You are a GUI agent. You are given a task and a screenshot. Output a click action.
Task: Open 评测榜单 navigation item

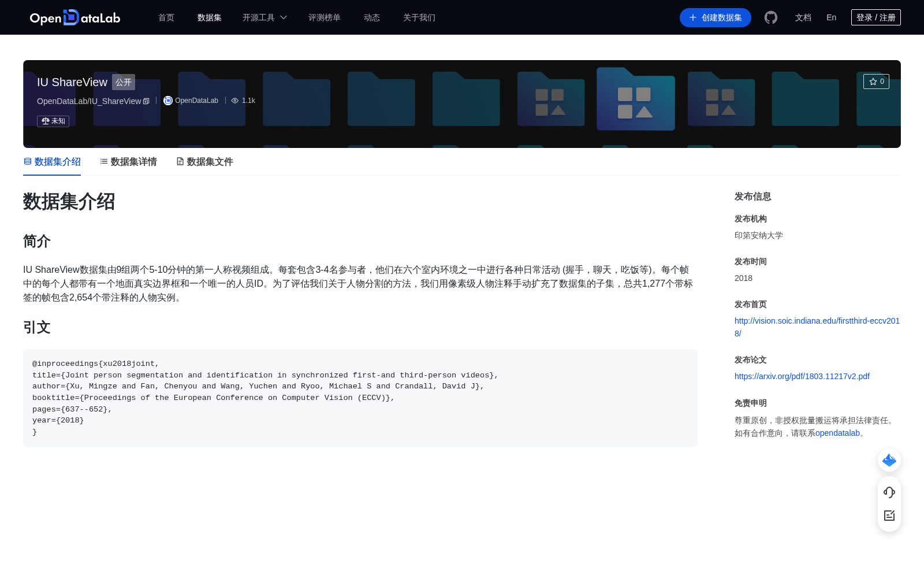click(x=325, y=17)
